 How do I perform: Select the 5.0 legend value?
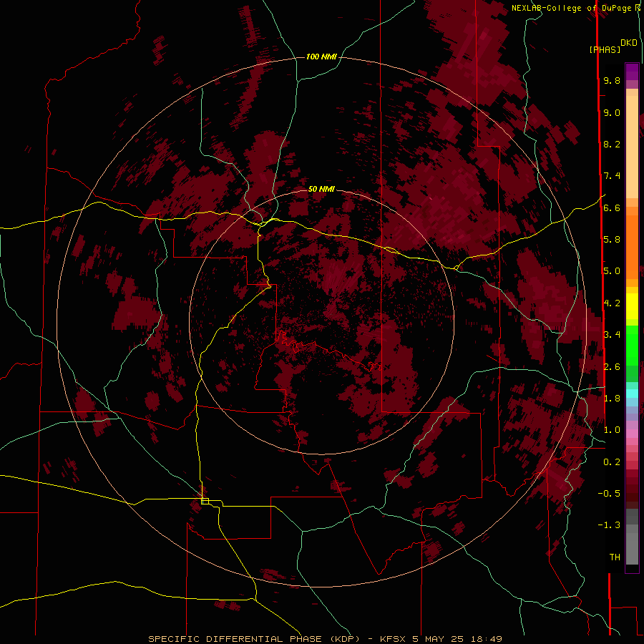coord(612,271)
